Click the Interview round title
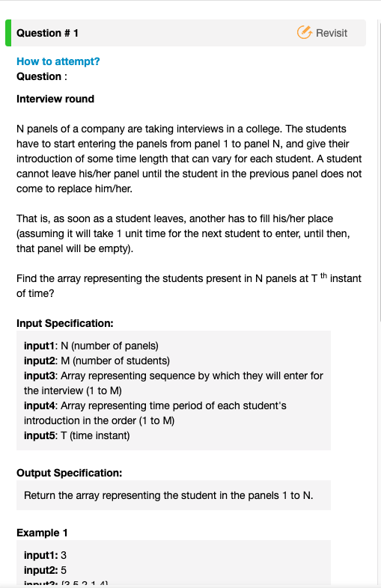381x588 pixels. tap(55, 99)
